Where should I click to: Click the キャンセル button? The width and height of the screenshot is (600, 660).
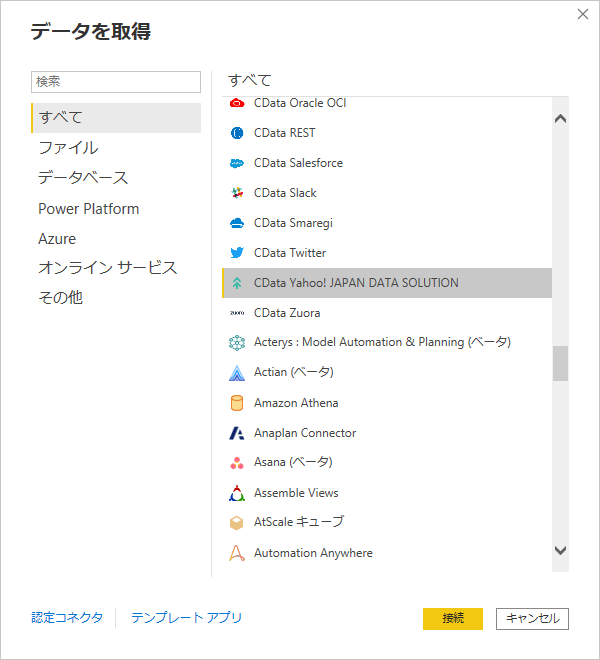pyautogui.click(x=532, y=619)
